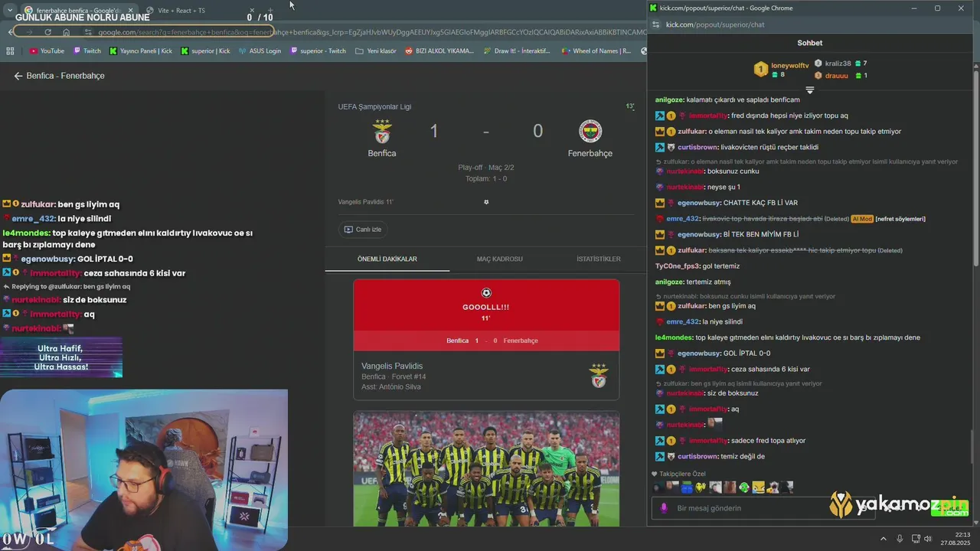Click the network tray icon
This screenshot has width=980, height=551.
915,539
